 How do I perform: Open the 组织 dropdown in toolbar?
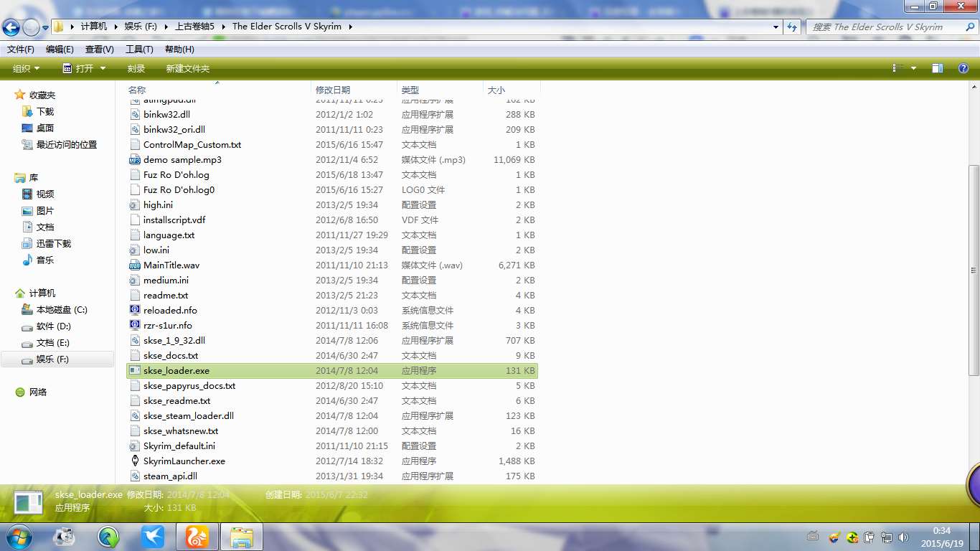click(27, 69)
